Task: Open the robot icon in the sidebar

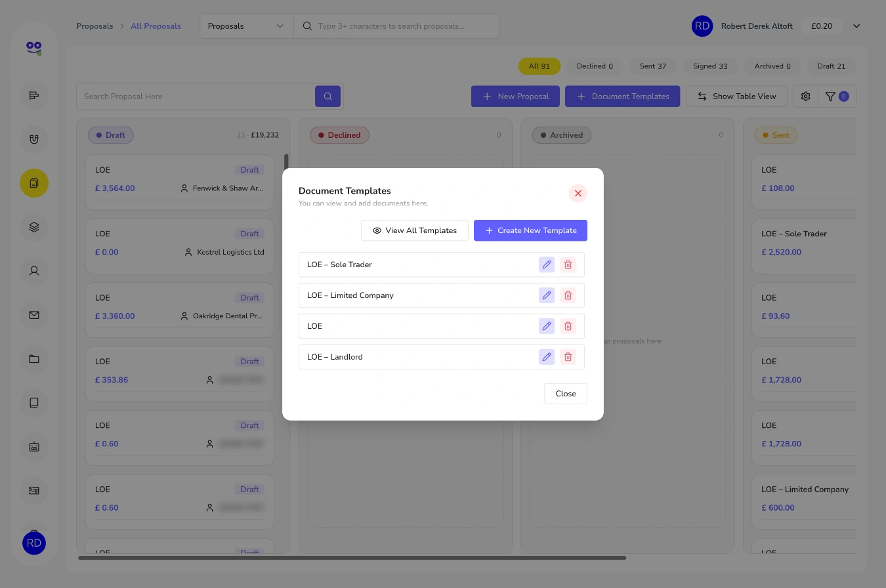Action: pyautogui.click(x=34, y=446)
